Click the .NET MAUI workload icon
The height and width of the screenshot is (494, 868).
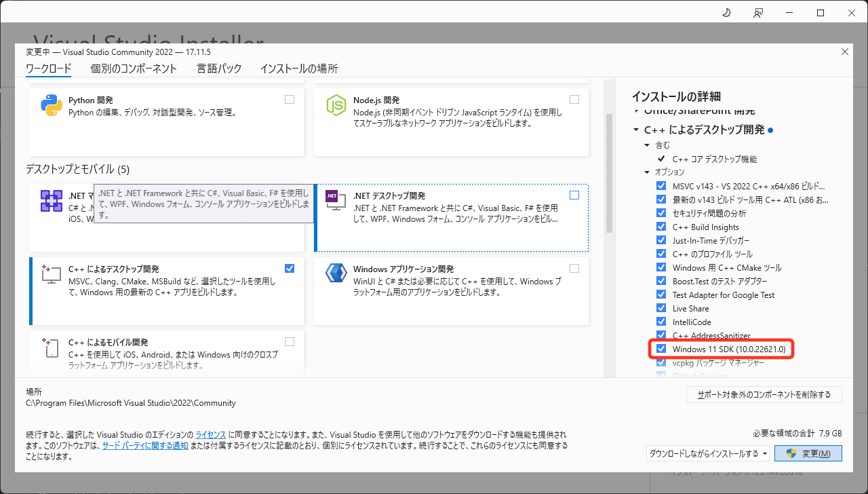click(x=52, y=201)
